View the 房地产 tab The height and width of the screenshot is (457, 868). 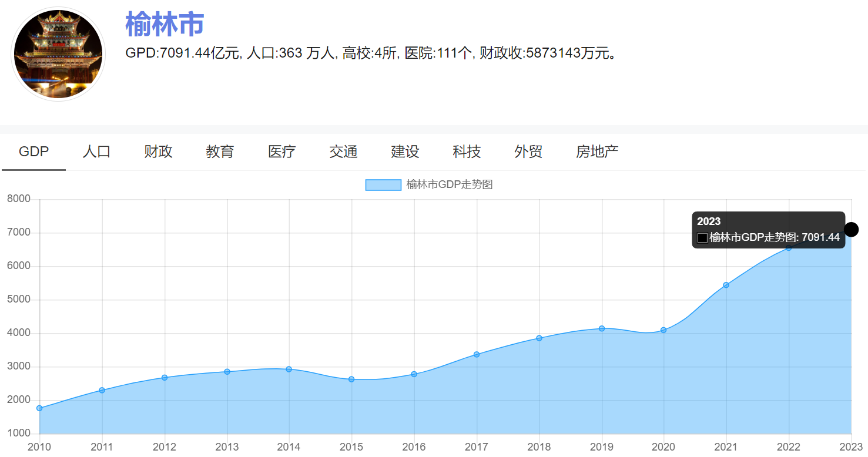tap(596, 152)
